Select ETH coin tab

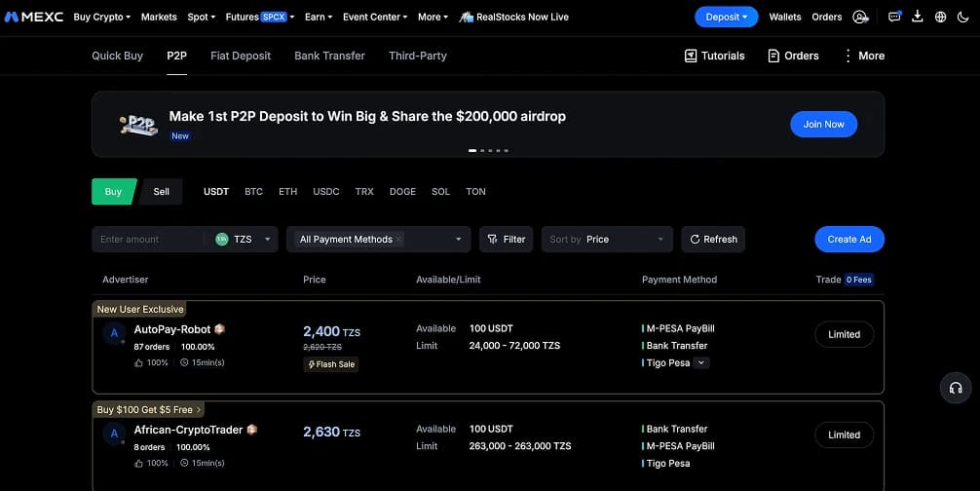tap(287, 192)
